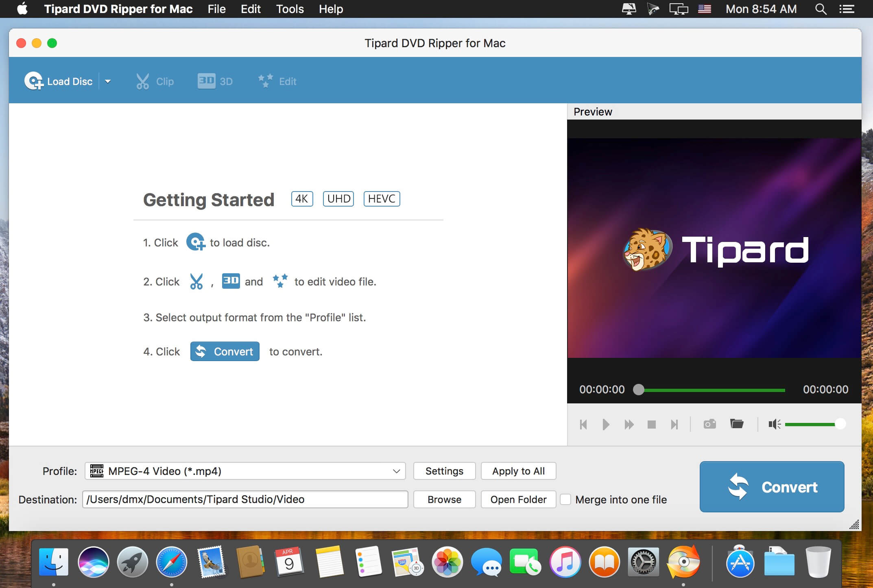The height and width of the screenshot is (588, 873).
Task: Open the folder icon in preview controls
Action: (x=736, y=424)
